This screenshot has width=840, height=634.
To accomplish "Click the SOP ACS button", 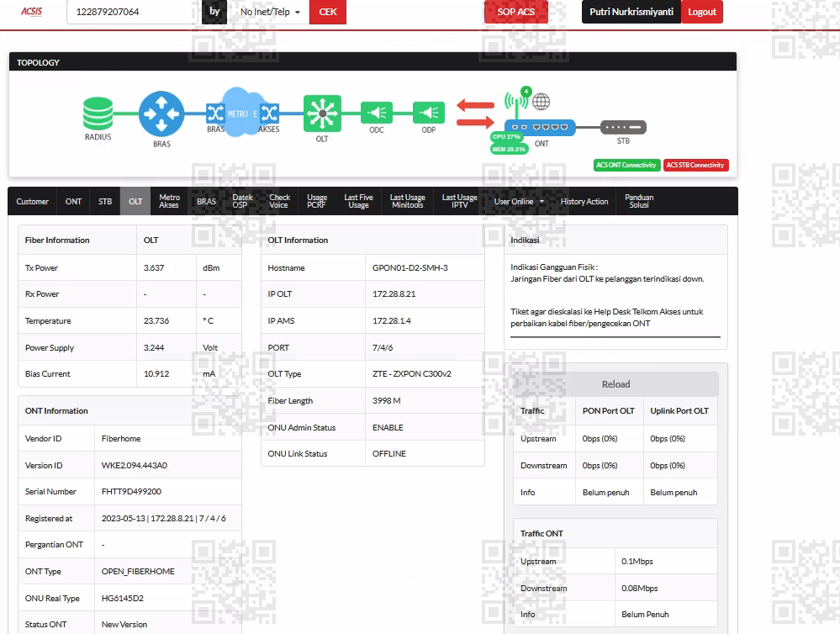I will (516, 12).
